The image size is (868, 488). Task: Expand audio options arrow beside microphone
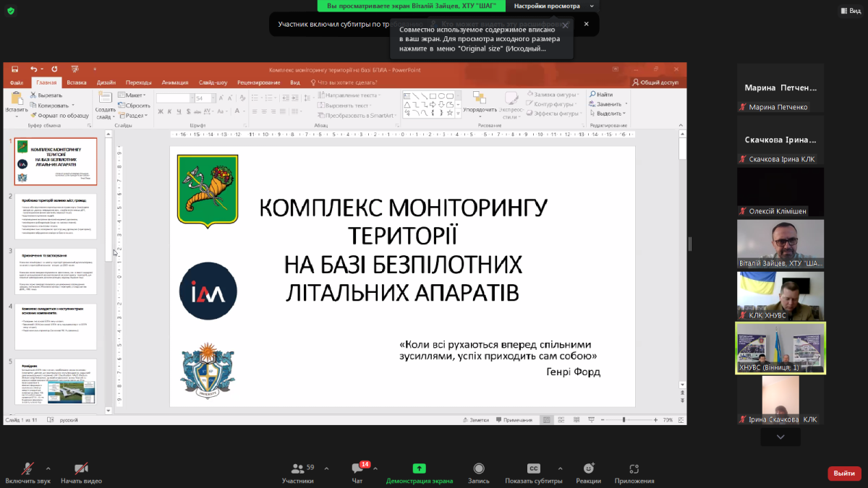pos(48,468)
